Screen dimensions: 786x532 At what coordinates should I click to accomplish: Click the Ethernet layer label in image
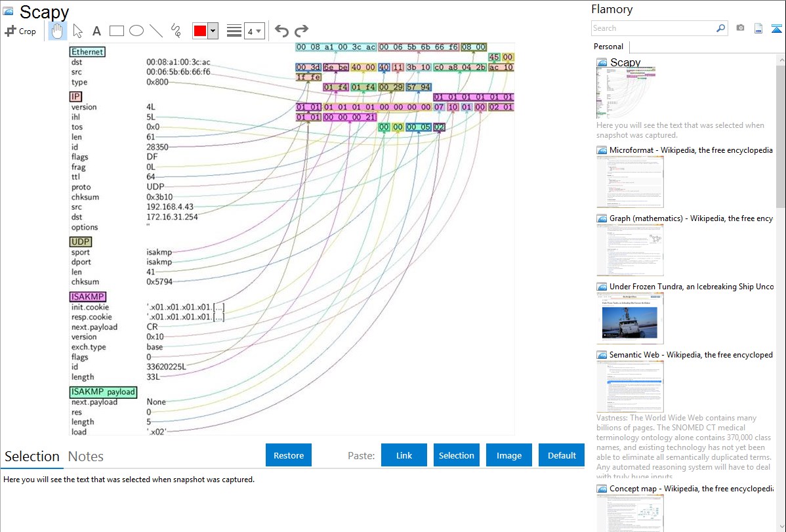tap(87, 52)
